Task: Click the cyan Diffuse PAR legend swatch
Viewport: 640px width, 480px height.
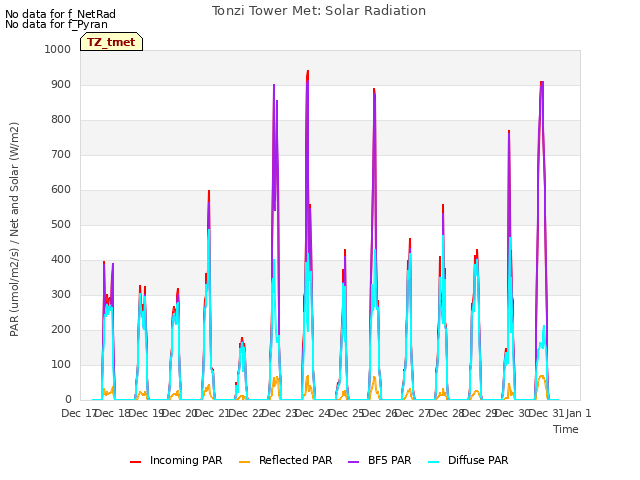Action: coord(433,461)
